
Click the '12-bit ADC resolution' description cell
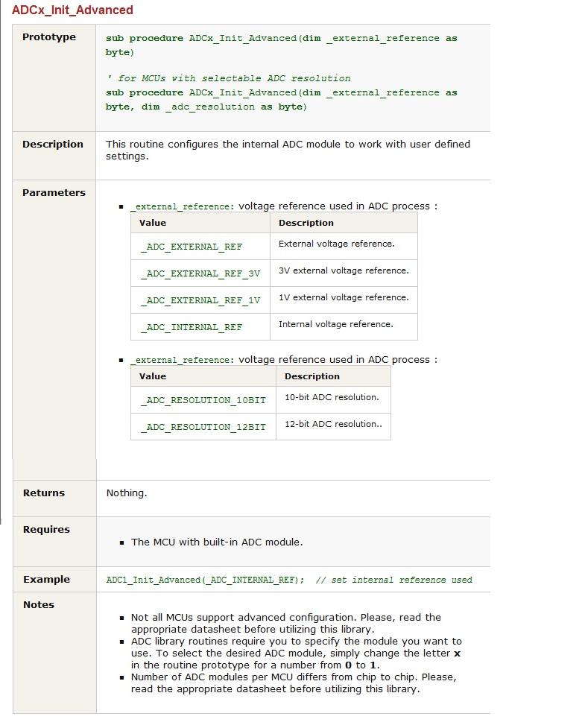pyautogui.click(x=333, y=427)
